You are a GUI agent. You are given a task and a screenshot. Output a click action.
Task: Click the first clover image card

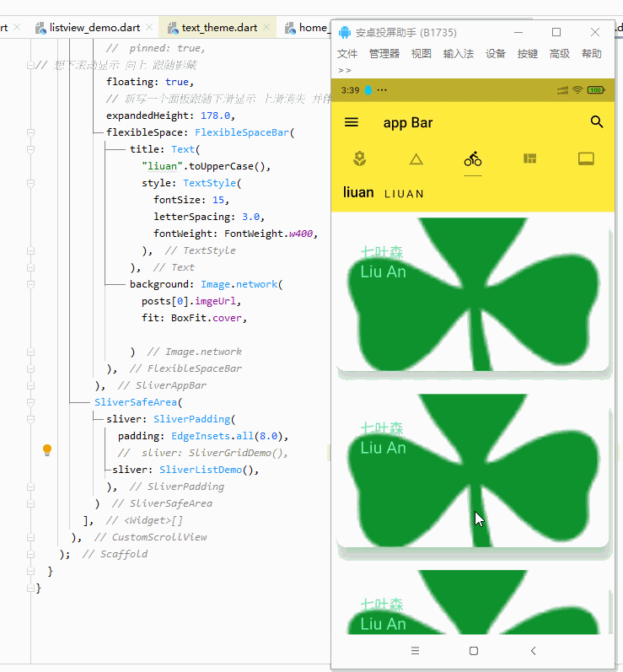[x=473, y=294]
